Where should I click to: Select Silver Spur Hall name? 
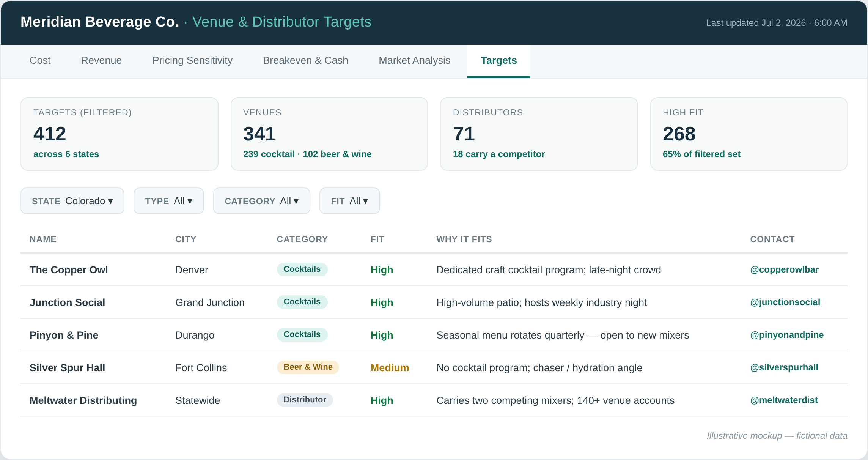[67, 368]
